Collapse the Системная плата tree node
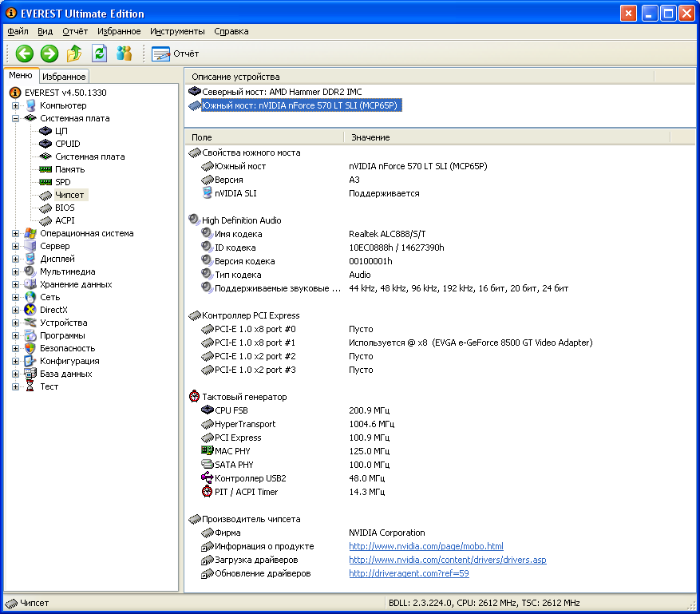 tap(15, 118)
